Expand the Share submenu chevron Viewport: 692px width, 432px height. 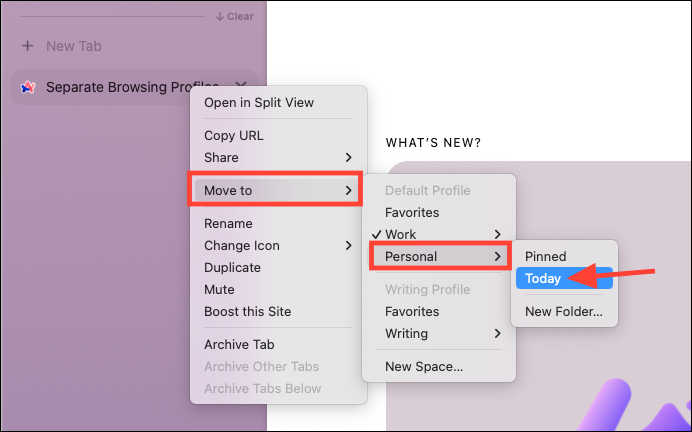point(349,158)
